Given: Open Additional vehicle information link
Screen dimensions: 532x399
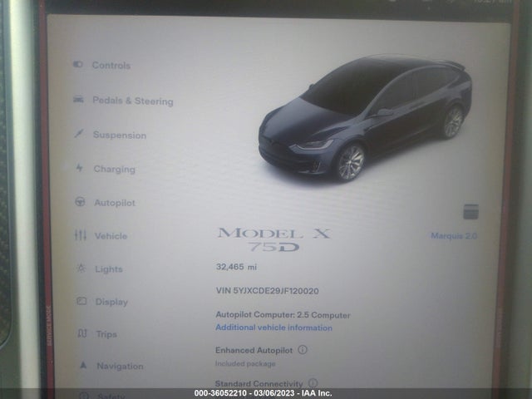Looking at the screenshot, I should pos(273,328).
